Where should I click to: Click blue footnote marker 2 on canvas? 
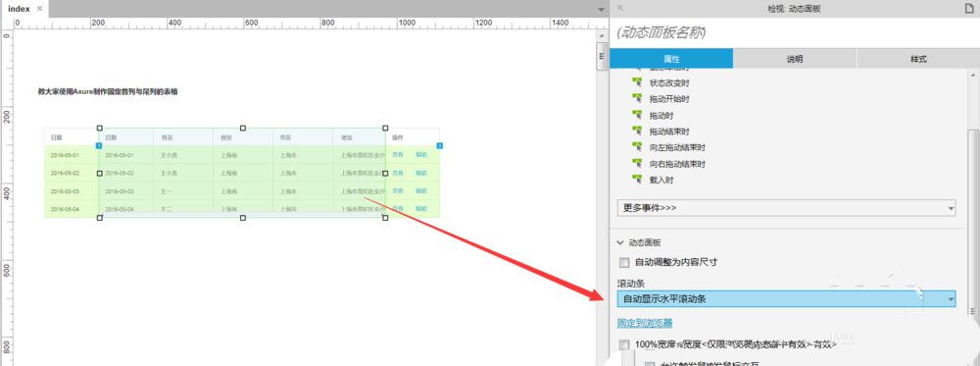439,146
